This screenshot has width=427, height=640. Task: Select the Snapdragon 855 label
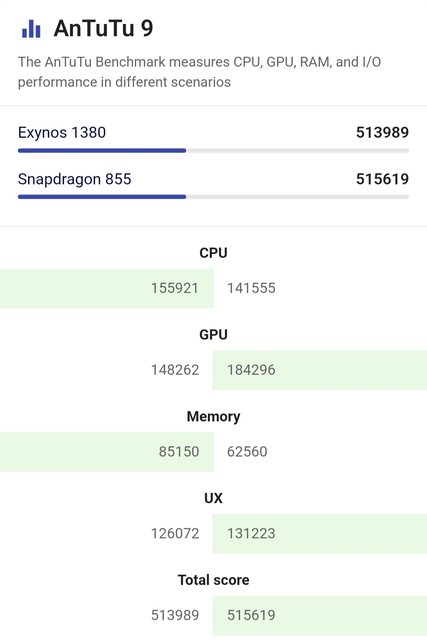tap(74, 179)
